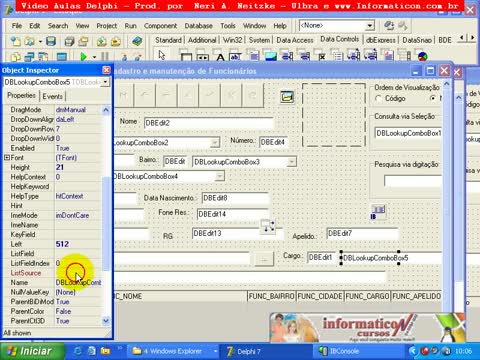Open the Help Contents book icon
This screenshot has height=360, width=480.
coord(137,41)
